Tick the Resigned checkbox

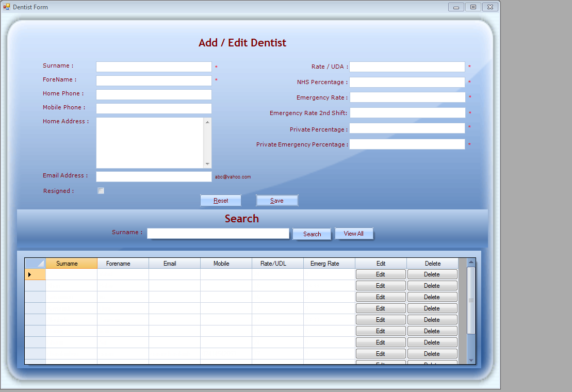click(x=101, y=191)
